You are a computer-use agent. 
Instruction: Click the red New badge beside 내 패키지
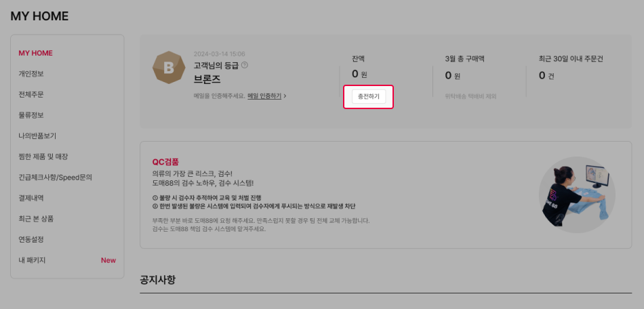(108, 260)
